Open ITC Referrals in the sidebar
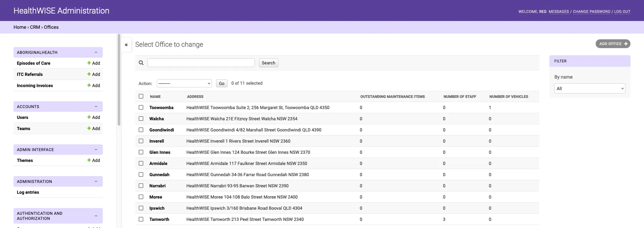The width and height of the screenshot is (644, 228). (x=30, y=74)
